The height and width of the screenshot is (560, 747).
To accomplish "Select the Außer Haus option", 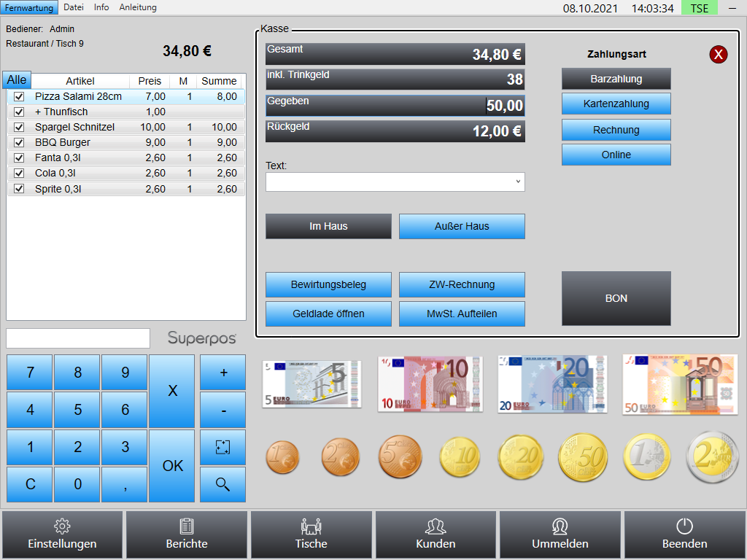I will click(462, 226).
